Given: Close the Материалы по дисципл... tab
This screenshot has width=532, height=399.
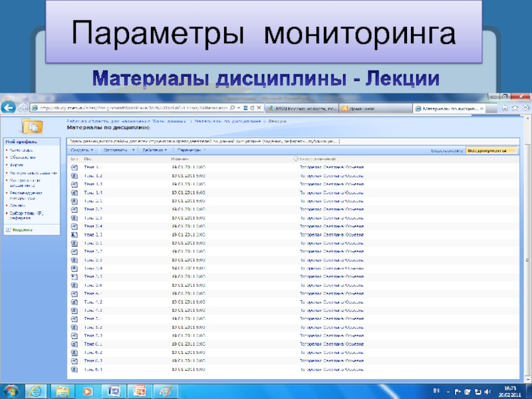Looking at the screenshot, I should click(x=481, y=108).
